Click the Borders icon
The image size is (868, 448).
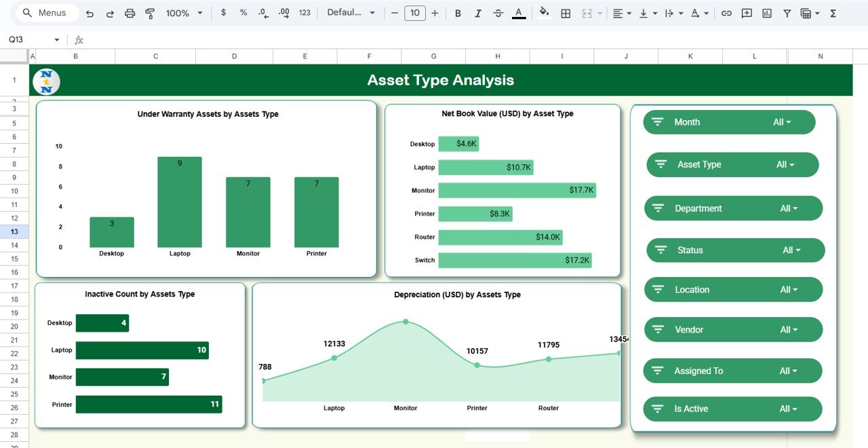coord(566,13)
